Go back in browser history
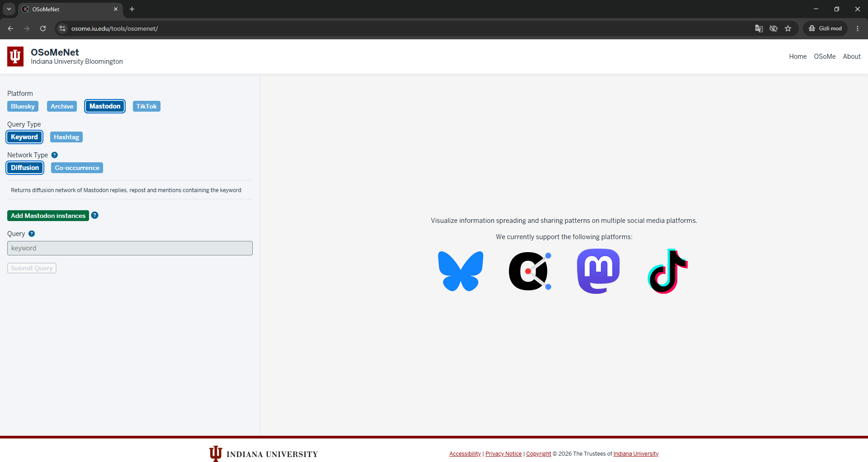The width and height of the screenshot is (868, 462). coord(10,28)
